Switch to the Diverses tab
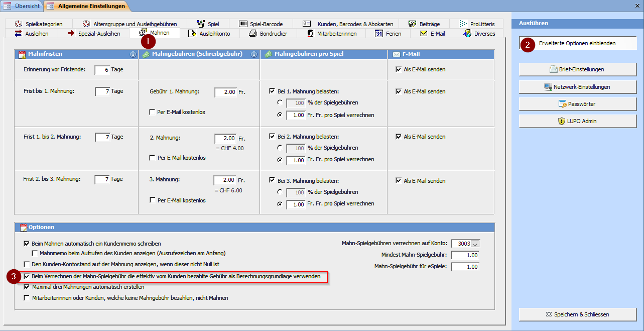This screenshot has width=644, height=331. 478,34
